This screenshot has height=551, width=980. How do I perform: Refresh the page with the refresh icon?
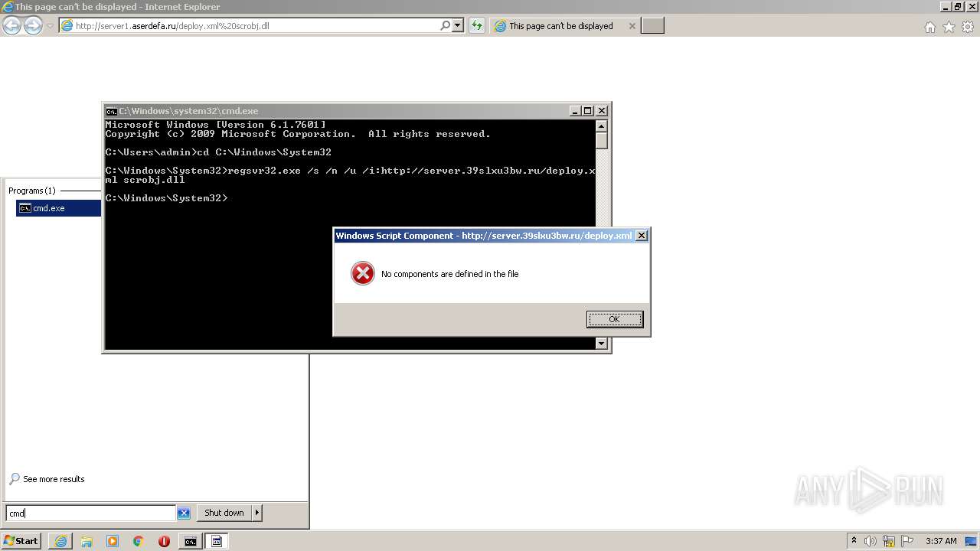pos(477,26)
